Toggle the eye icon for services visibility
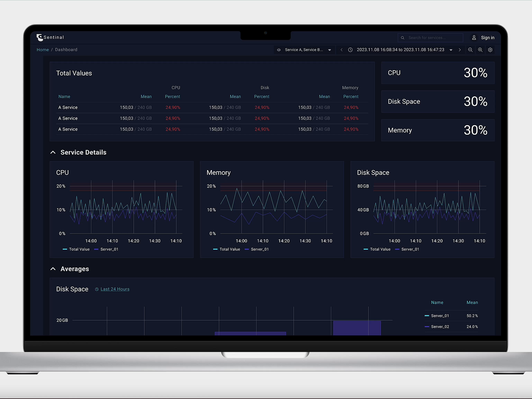The height and width of the screenshot is (399, 532). [279, 50]
